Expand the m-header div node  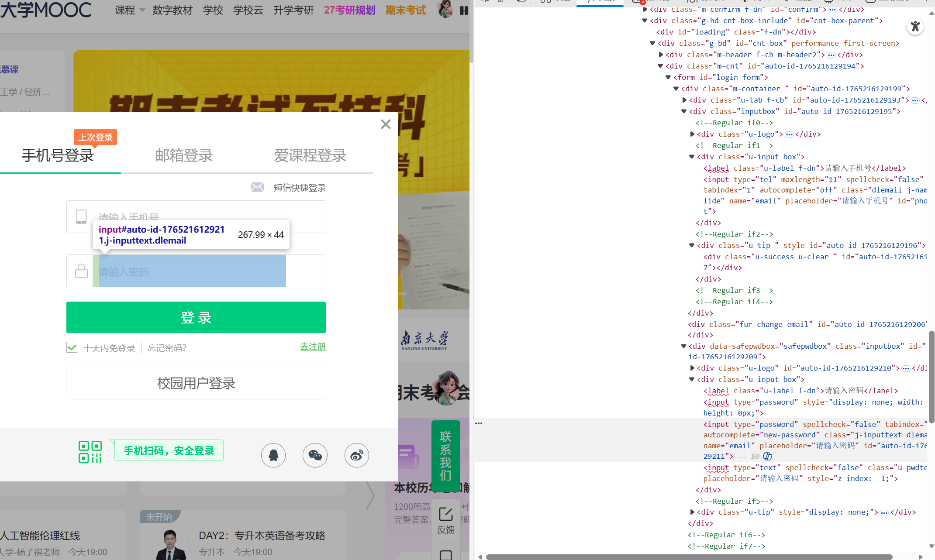click(x=661, y=55)
